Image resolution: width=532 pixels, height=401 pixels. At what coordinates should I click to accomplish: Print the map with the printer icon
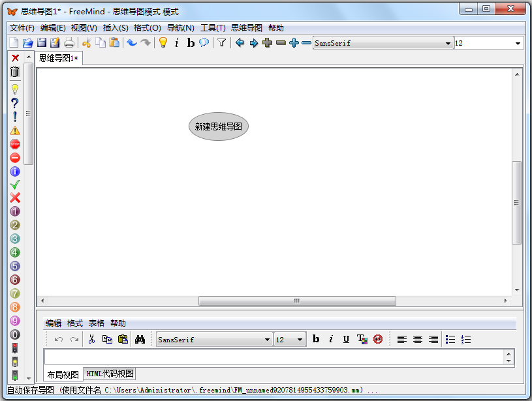[x=69, y=43]
